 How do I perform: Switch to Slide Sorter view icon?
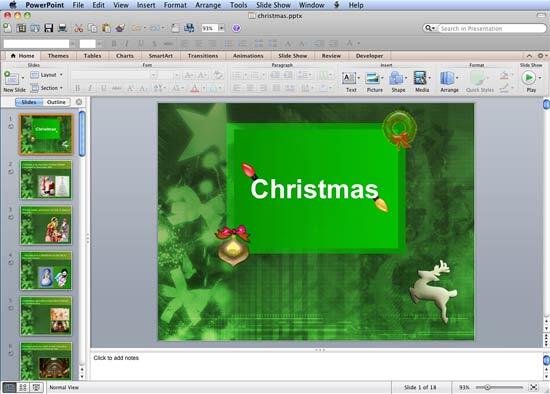tap(23, 387)
